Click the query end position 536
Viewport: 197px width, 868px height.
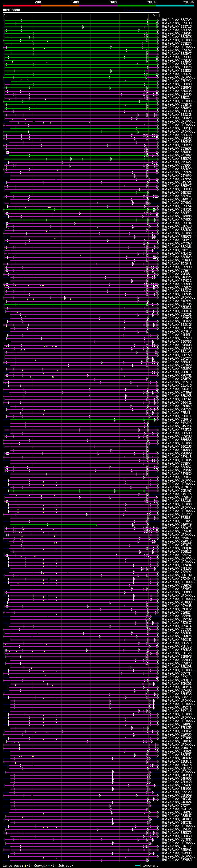point(155,15)
